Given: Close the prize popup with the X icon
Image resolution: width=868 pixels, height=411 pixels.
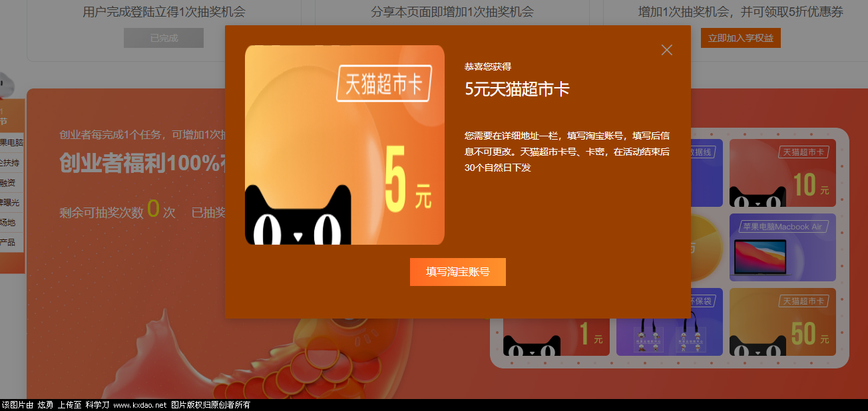Looking at the screenshot, I should (666, 50).
